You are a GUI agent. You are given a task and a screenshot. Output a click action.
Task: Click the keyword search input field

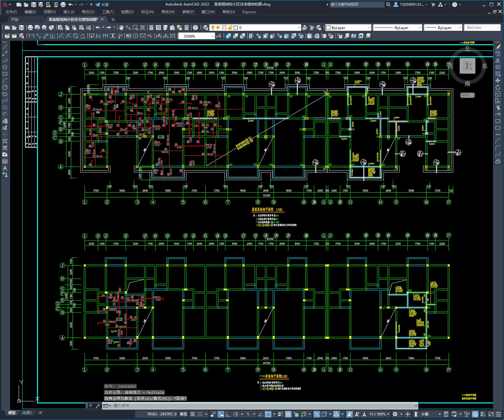(357, 5)
